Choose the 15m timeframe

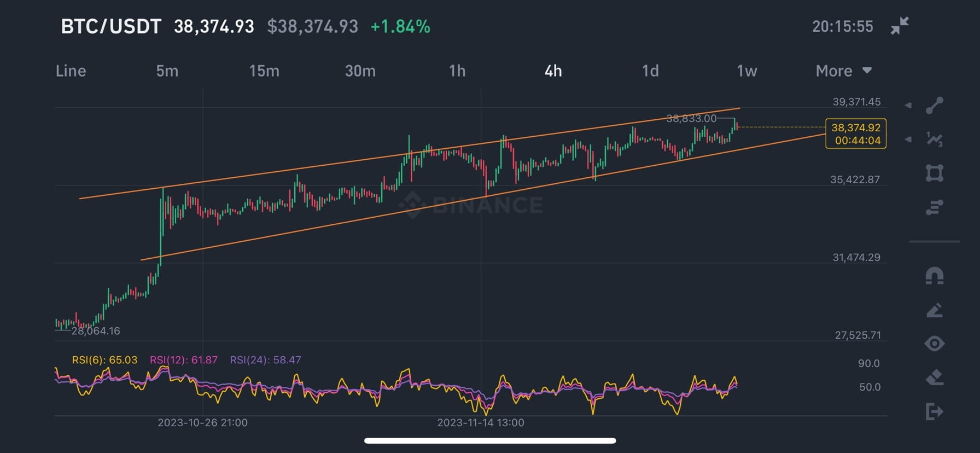(x=264, y=71)
